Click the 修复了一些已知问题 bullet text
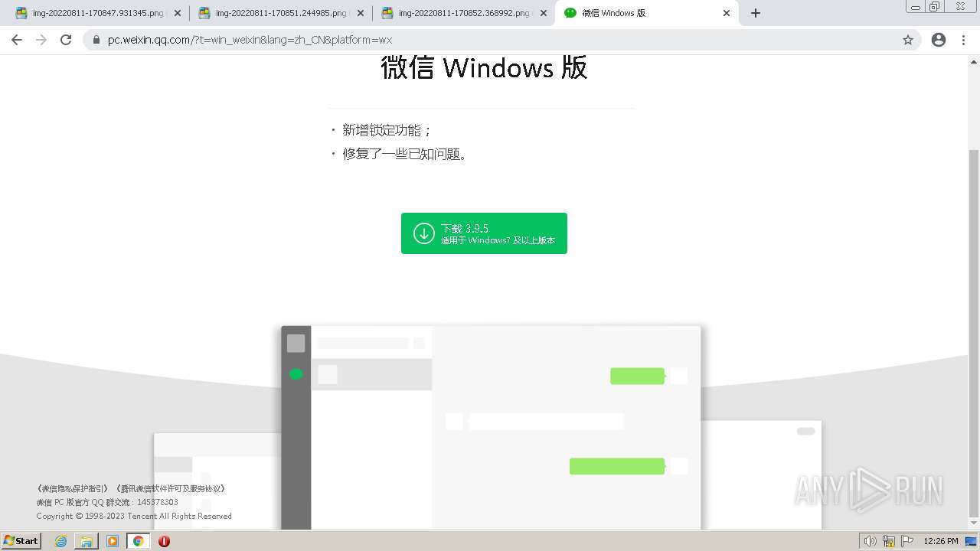 [405, 154]
